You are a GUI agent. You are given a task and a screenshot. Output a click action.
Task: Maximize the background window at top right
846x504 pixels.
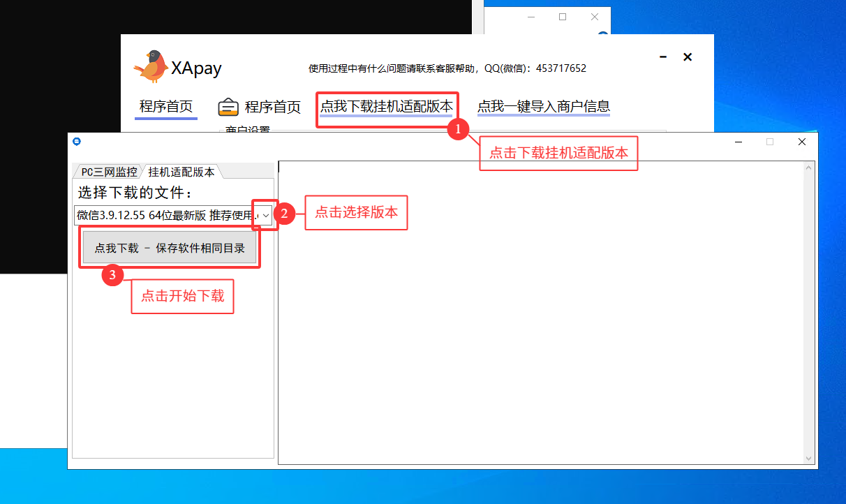[x=563, y=17]
